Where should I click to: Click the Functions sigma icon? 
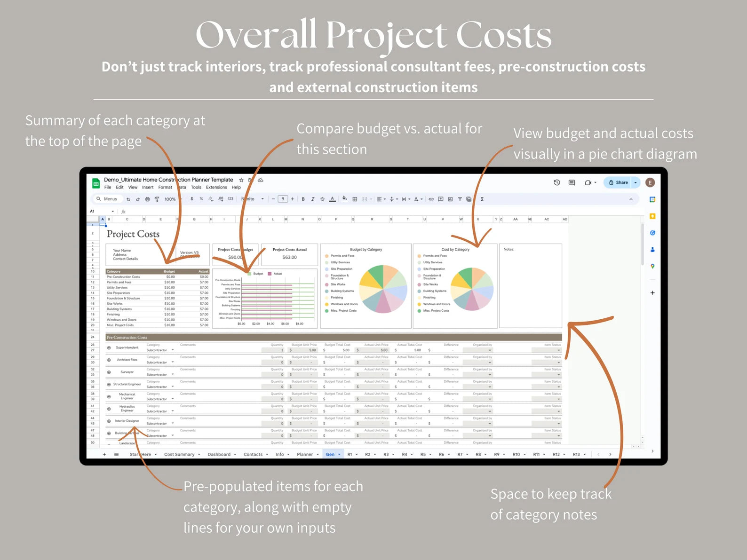(x=482, y=199)
